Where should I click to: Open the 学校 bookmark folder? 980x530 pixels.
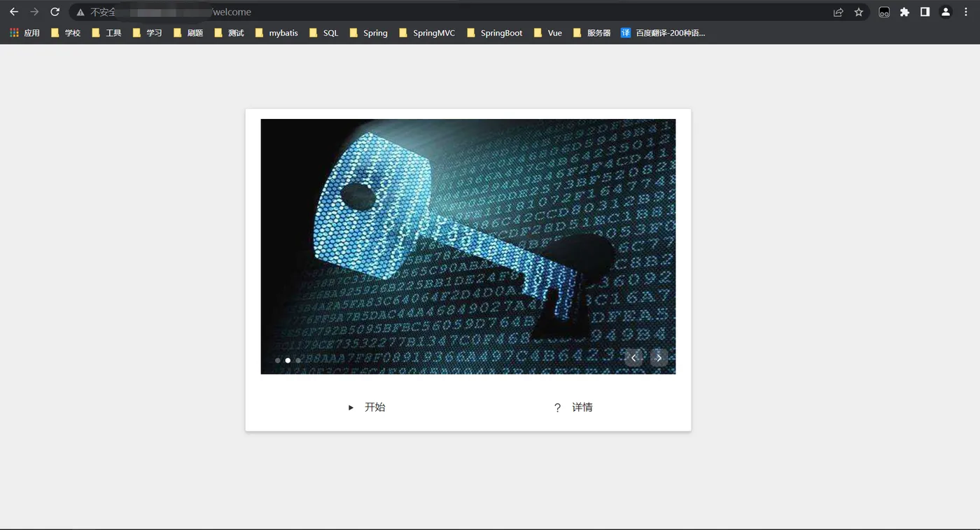[x=66, y=33]
